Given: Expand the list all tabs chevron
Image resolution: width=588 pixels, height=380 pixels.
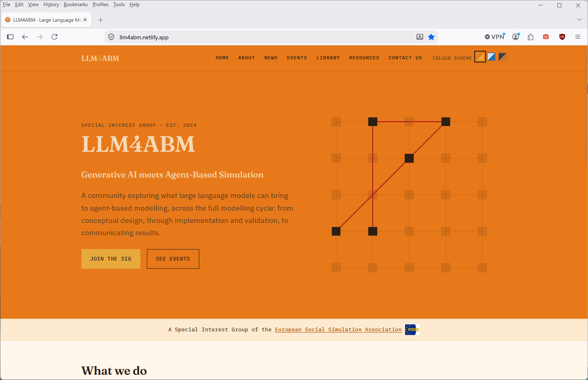Looking at the screenshot, I should (x=579, y=20).
